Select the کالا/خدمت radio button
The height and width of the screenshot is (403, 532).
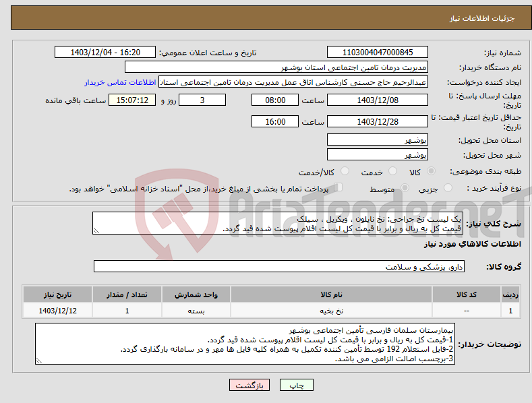pyautogui.click(x=345, y=171)
